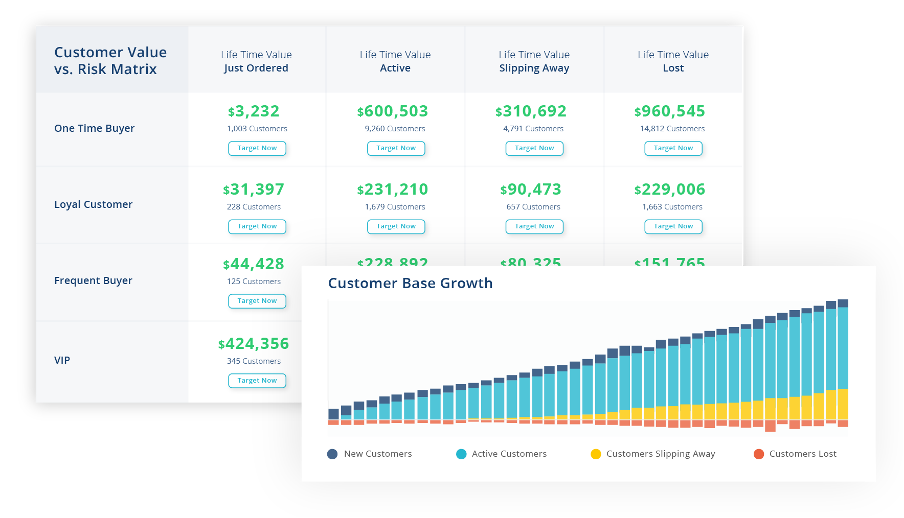The image size is (904, 518).
Task: Click the teal Active Customers legend dot
Action: [461, 454]
